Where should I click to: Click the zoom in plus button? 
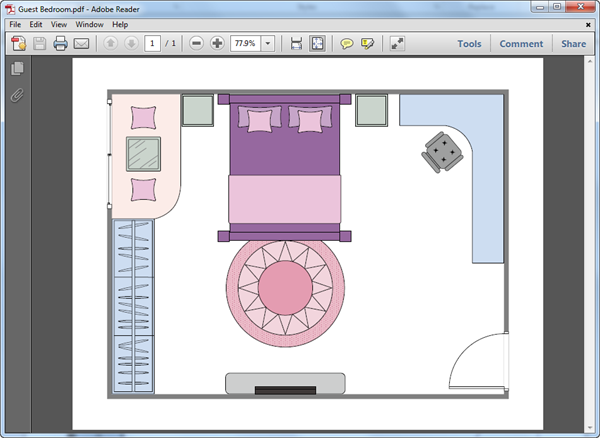coord(217,44)
